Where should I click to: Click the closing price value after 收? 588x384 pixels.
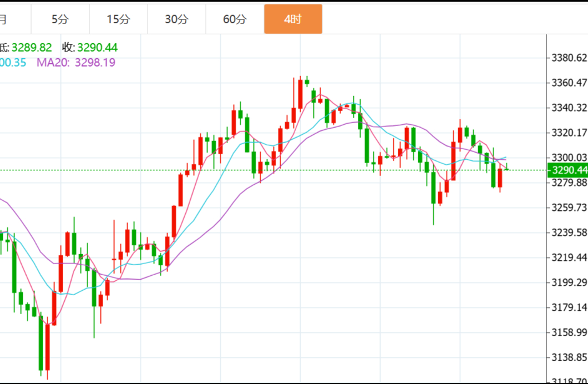pyautogui.click(x=97, y=48)
